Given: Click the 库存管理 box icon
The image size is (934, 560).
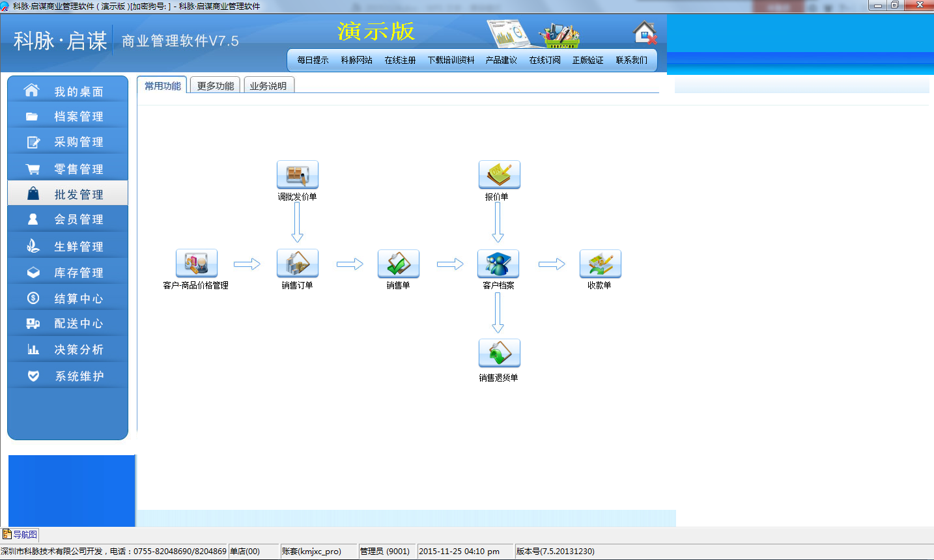Looking at the screenshot, I should (33, 273).
